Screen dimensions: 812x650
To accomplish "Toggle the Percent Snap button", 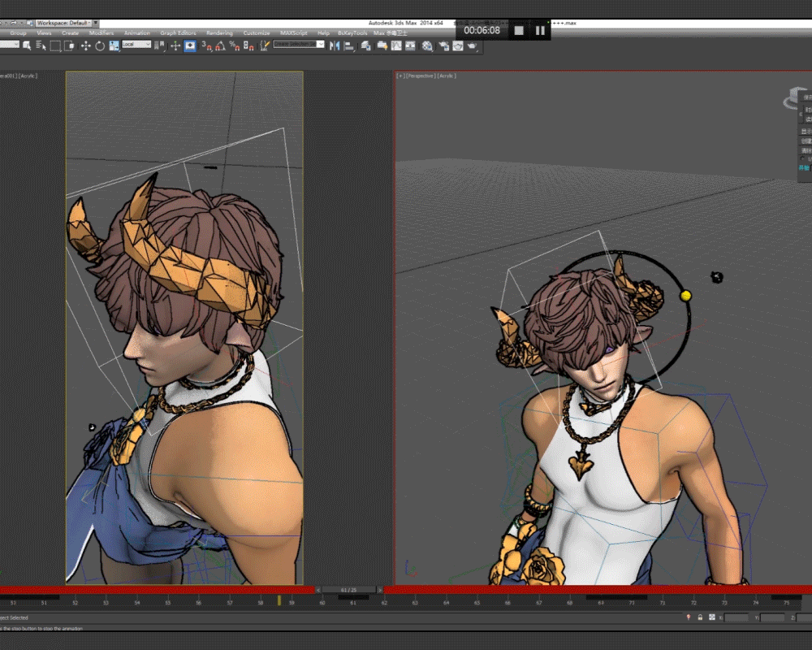I will [235, 45].
